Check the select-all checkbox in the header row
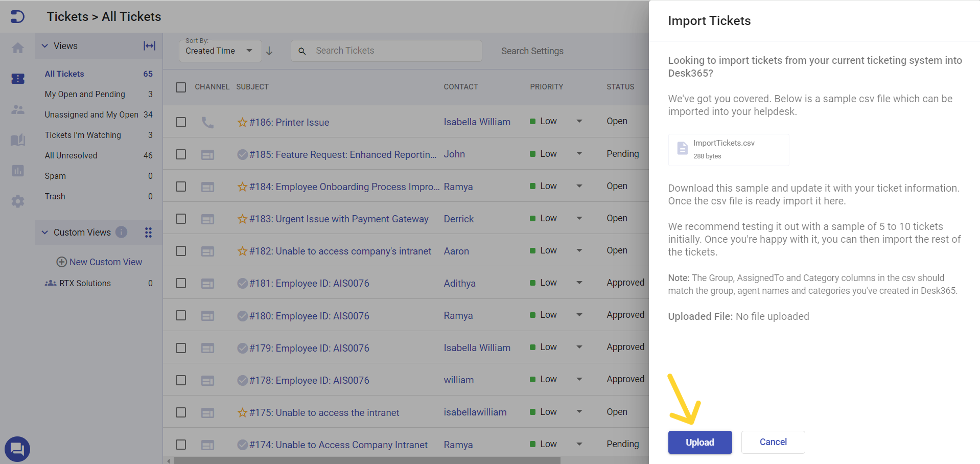 tap(180, 87)
